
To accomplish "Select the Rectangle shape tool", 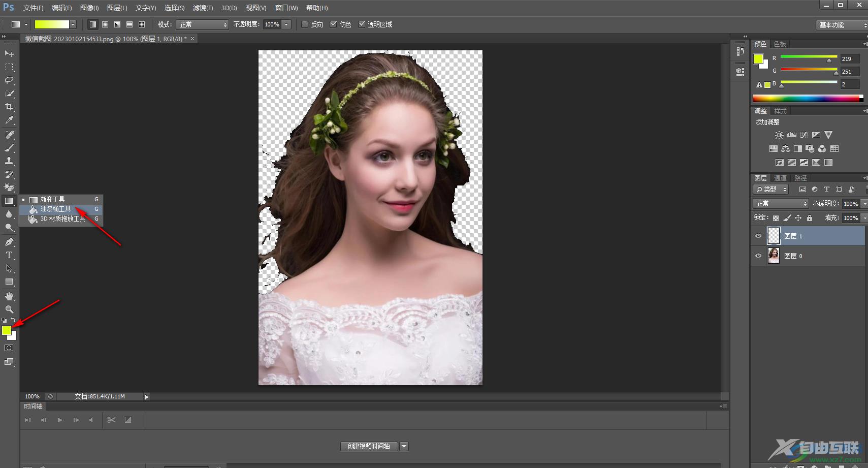I will coord(9,282).
